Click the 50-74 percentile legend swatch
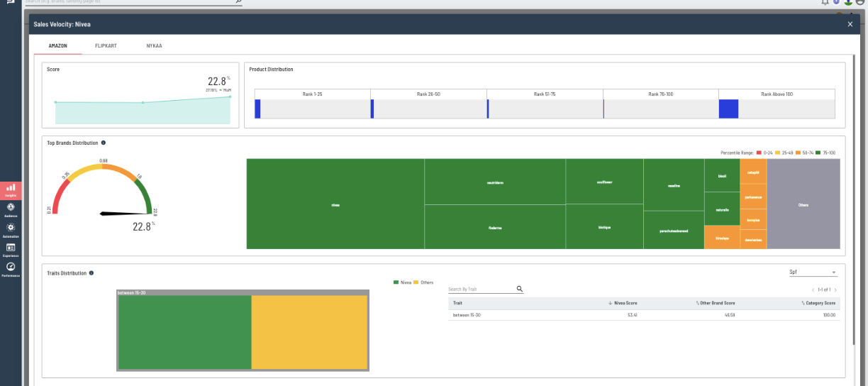 click(x=799, y=153)
